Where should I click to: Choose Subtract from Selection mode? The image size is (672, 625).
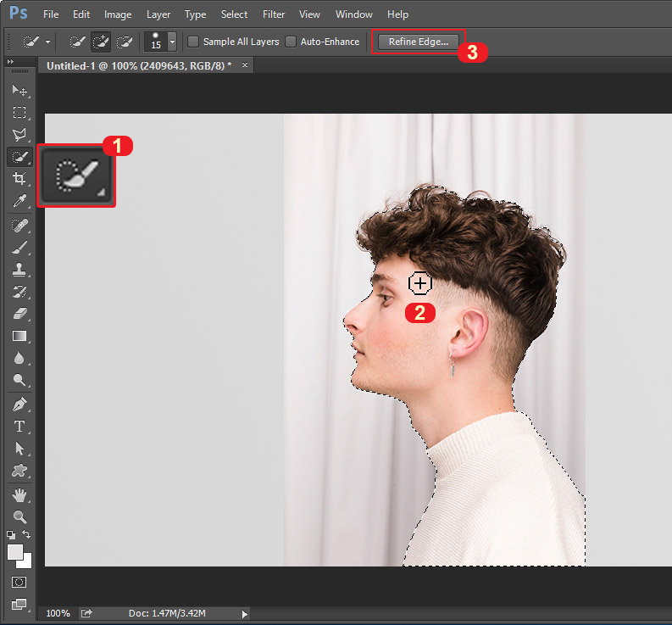pyautogui.click(x=125, y=42)
